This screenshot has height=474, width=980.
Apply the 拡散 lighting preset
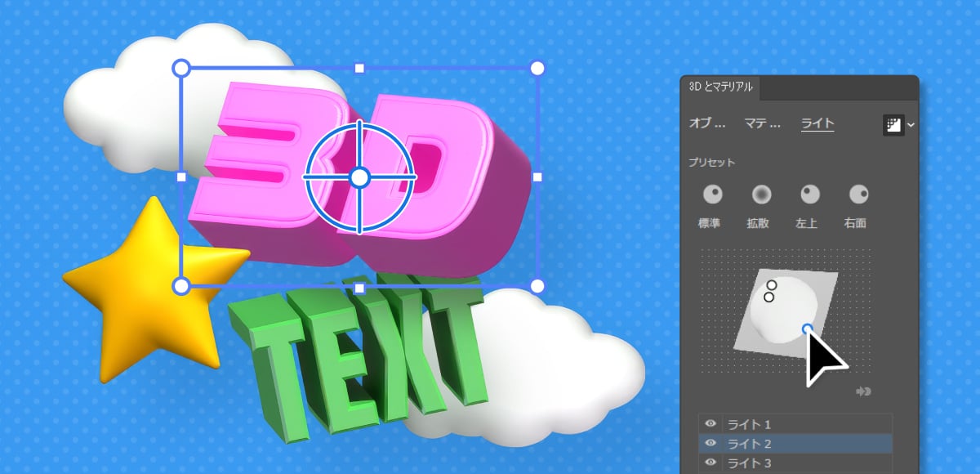pyautogui.click(x=761, y=195)
